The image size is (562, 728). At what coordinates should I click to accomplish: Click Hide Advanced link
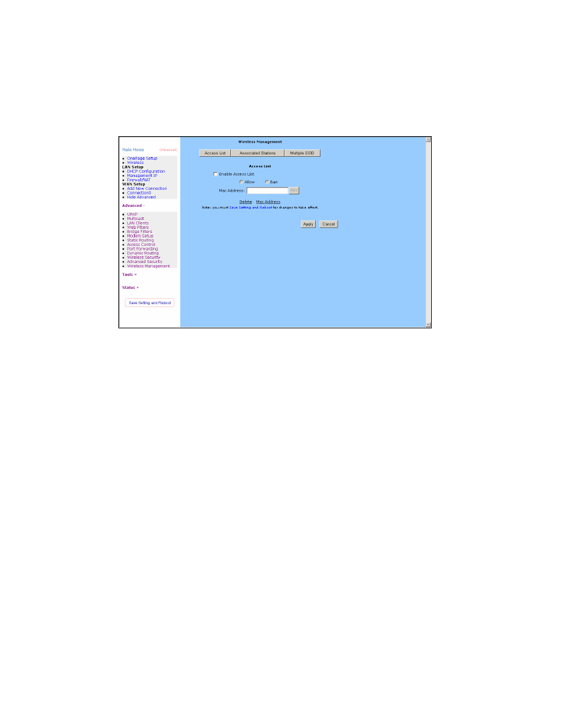click(x=141, y=197)
